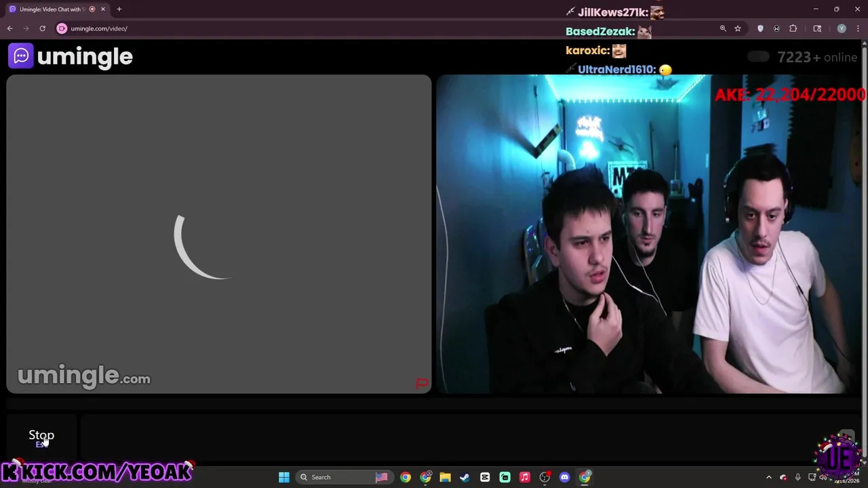Reload the Umingle page
Viewport: 868px width, 488px height.
(42, 28)
